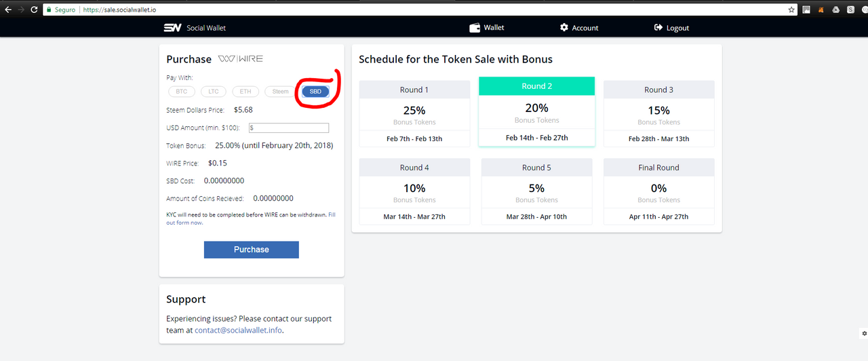The height and width of the screenshot is (361, 868).
Task: Open the Google Drive extension icon
Action: (x=835, y=9)
